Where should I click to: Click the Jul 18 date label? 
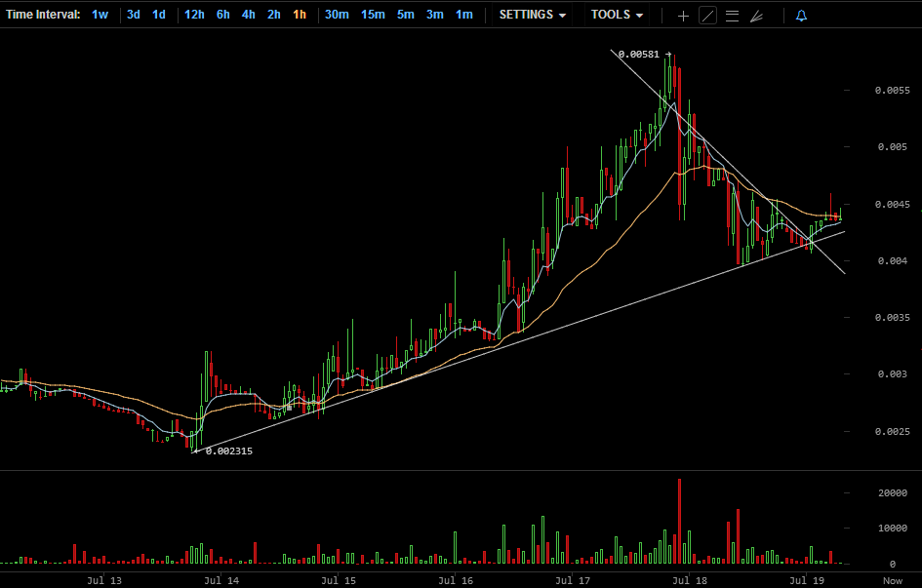coord(690,580)
